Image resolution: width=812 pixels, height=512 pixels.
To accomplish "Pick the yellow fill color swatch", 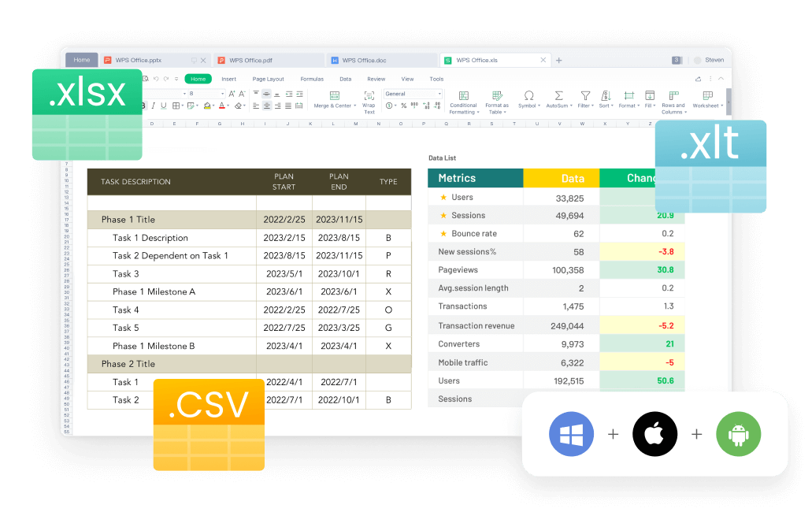I will [x=207, y=106].
